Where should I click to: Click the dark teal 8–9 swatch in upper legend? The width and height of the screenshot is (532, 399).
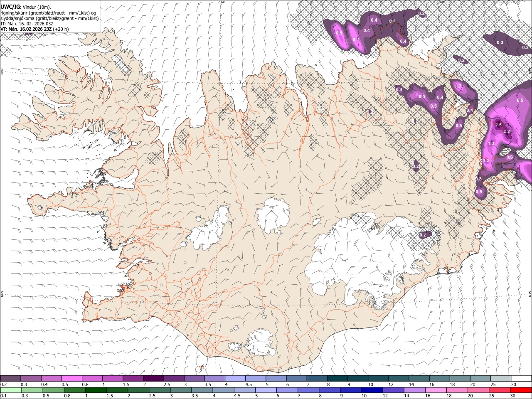point(337,378)
